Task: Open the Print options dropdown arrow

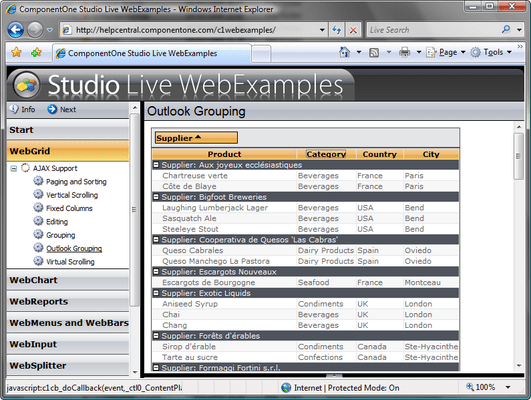Action: [x=419, y=52]
